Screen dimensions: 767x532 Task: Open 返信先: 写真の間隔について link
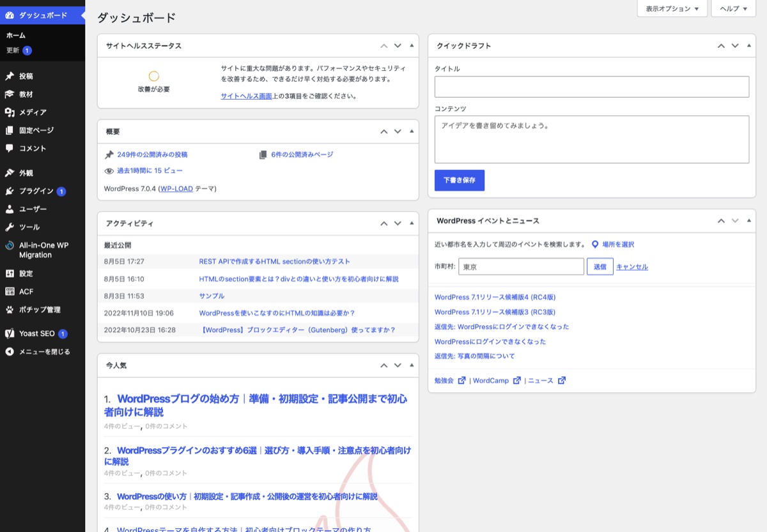click(475, 356)
